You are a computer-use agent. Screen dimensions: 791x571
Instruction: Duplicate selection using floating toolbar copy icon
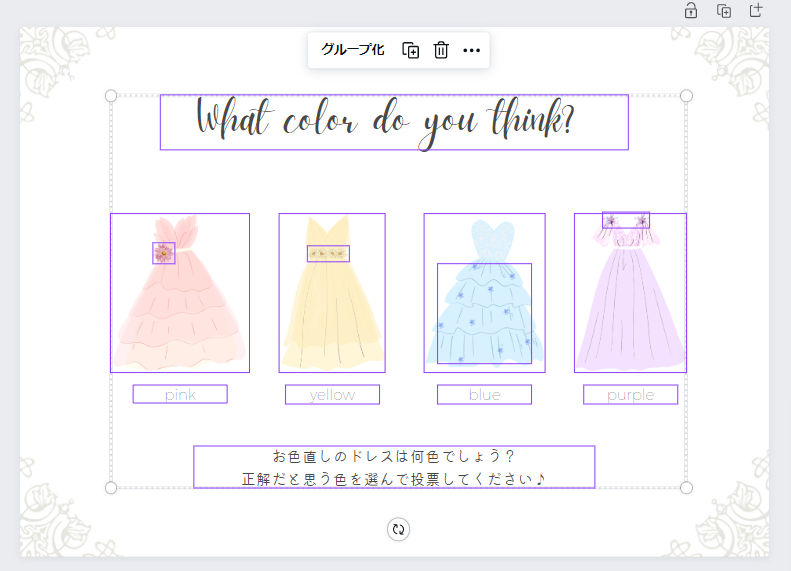(x=410, y=50)
